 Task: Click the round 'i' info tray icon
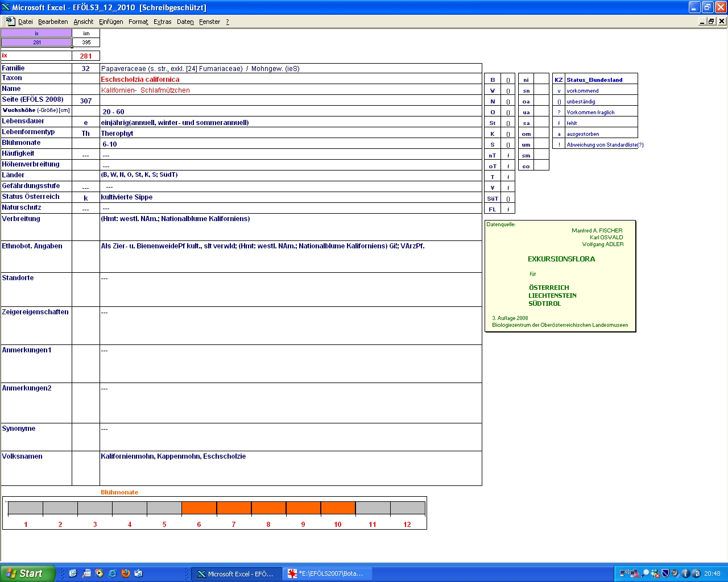685,573
